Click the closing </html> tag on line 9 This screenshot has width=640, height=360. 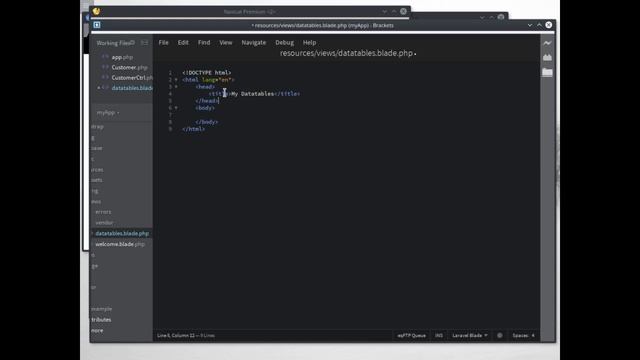(x=193, y=129)
